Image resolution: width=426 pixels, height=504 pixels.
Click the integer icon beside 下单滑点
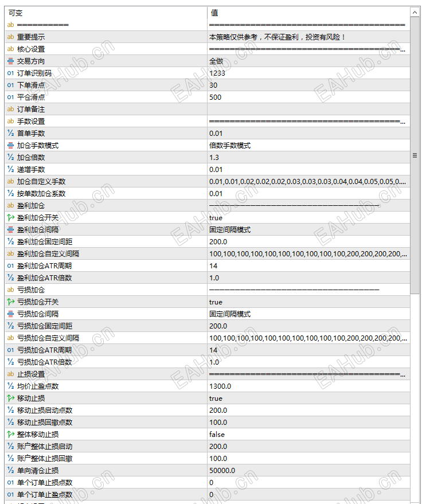click(x=11, y=85)
